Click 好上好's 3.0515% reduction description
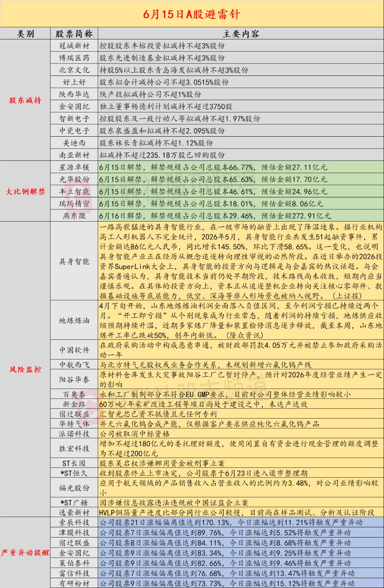 pyautogui.click(x=164, y=82)
